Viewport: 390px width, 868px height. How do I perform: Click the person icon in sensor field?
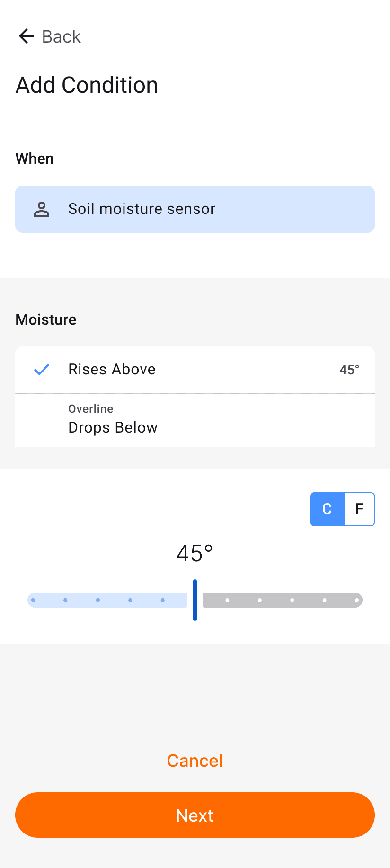pos(42,209)
